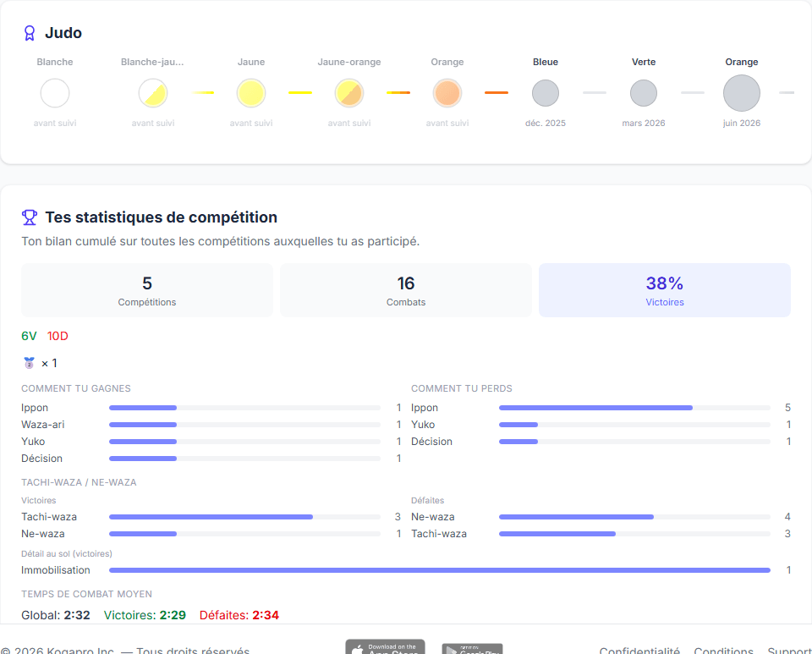Click the 6V wins count
Viewport: 812px width, 654px height.
tap(29, 336)
